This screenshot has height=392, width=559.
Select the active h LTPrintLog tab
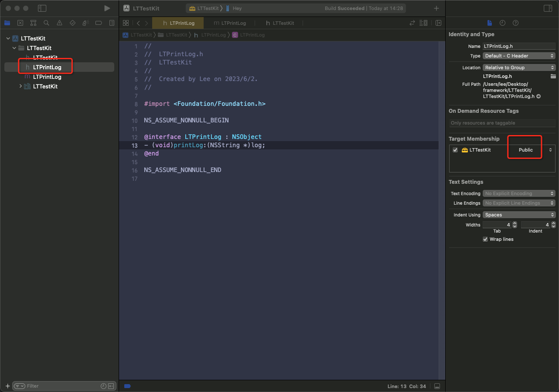(x=178, y=23)
